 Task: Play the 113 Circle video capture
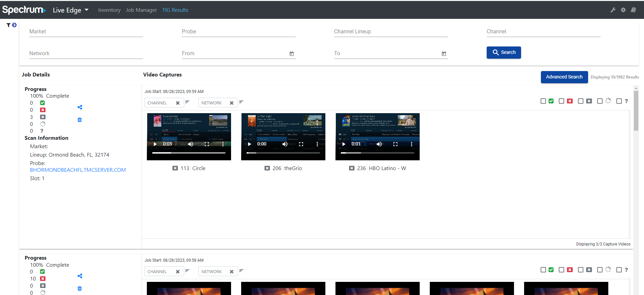(x=155, y=144)
